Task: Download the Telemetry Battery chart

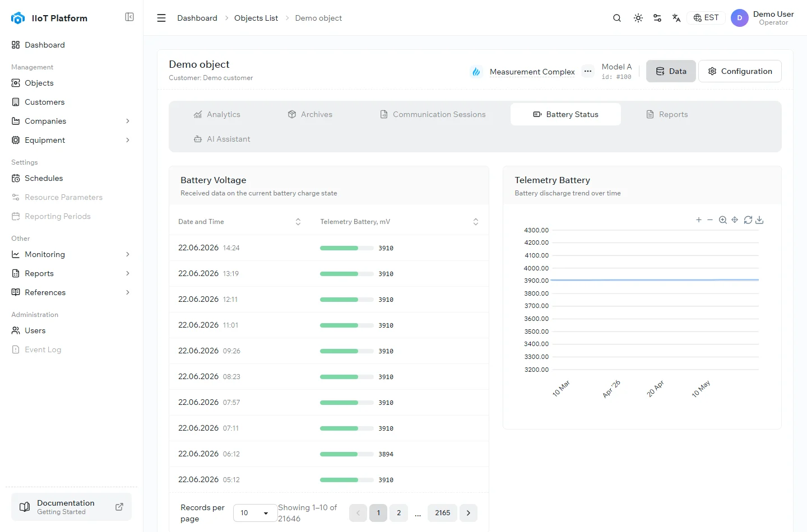Action: 759,220
